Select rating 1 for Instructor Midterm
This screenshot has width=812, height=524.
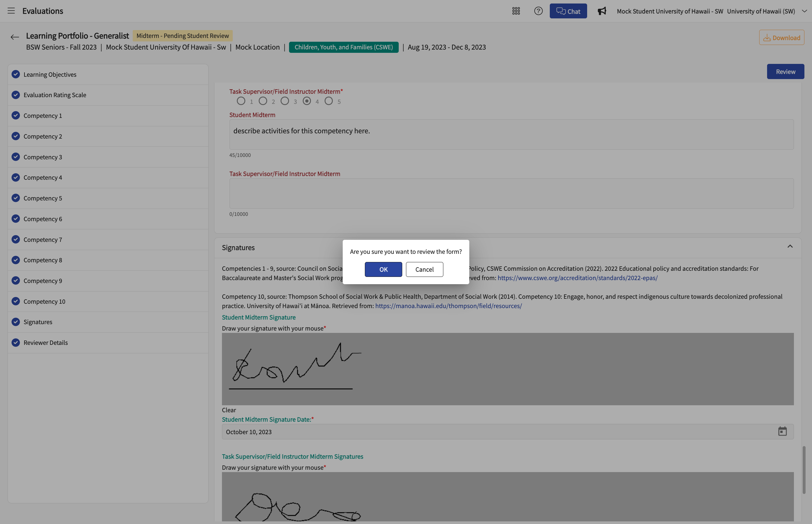(241, 101)
